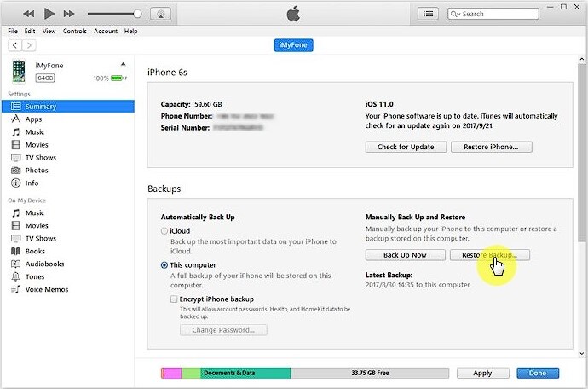Open Music under On My Device

(67, 213)
